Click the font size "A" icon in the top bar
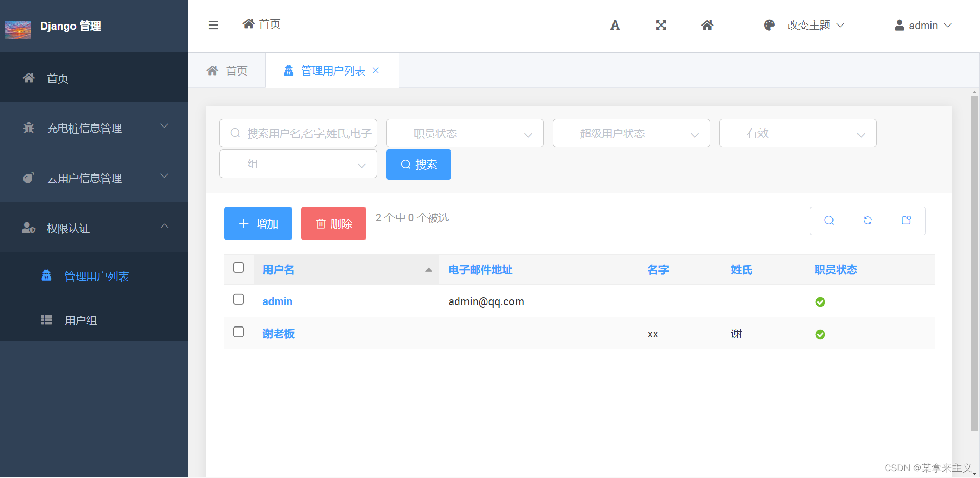 [615, 24]
